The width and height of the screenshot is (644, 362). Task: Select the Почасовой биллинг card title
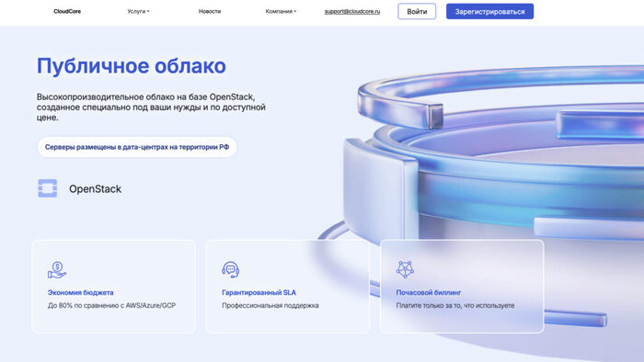429,292
